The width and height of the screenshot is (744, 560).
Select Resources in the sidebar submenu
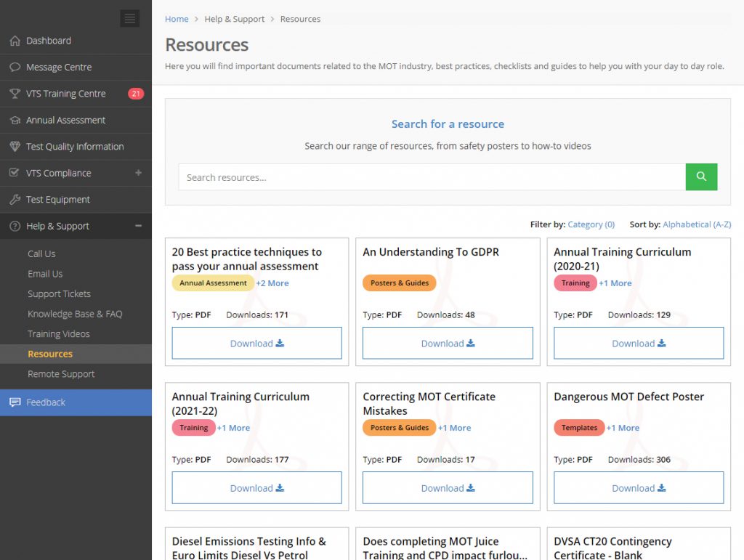(76, 354)
